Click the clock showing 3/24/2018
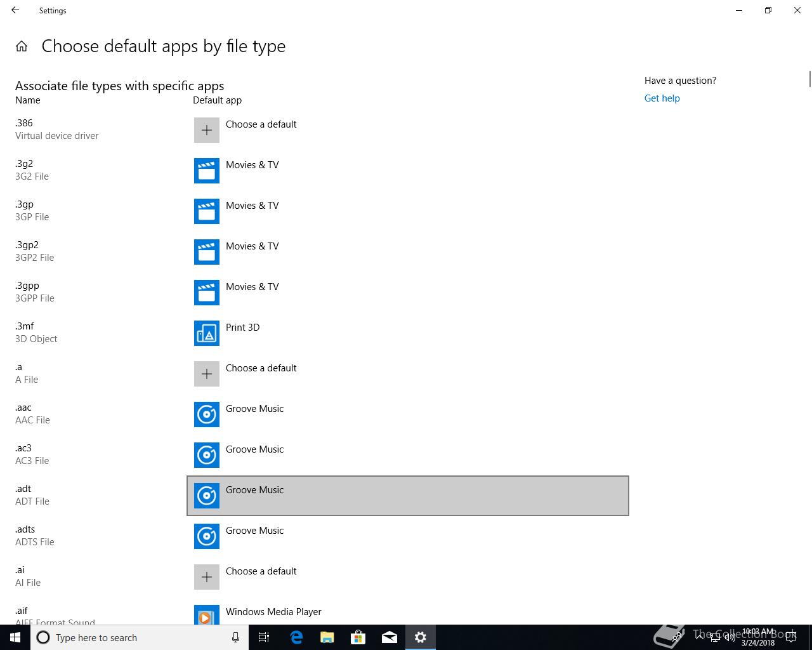The image size is (812, 650). tap(758, 637)
